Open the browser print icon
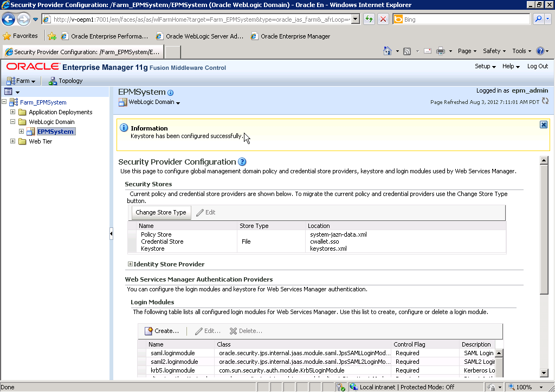555x392 pixels. click(x=440, y=50)
